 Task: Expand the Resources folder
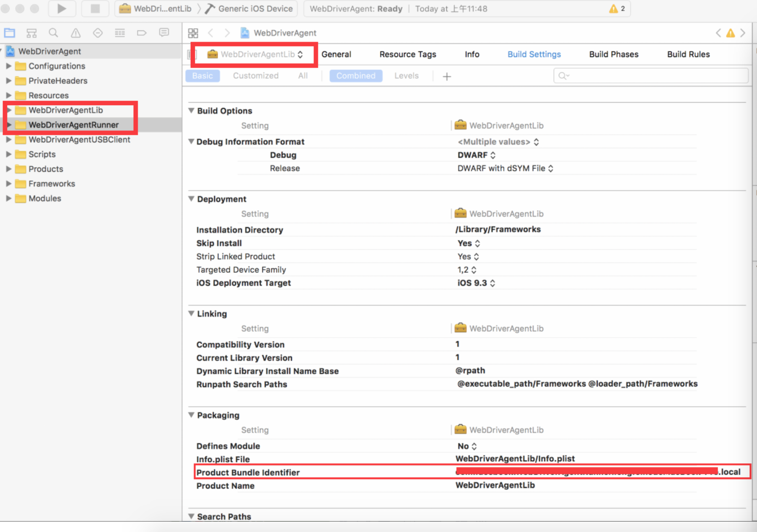(8, 95)
